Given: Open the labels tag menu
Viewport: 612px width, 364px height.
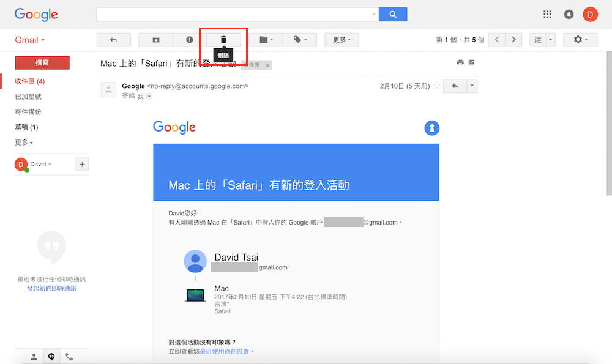Looking at the screenshot, I should pyautogui.click(x=300, y=40).
